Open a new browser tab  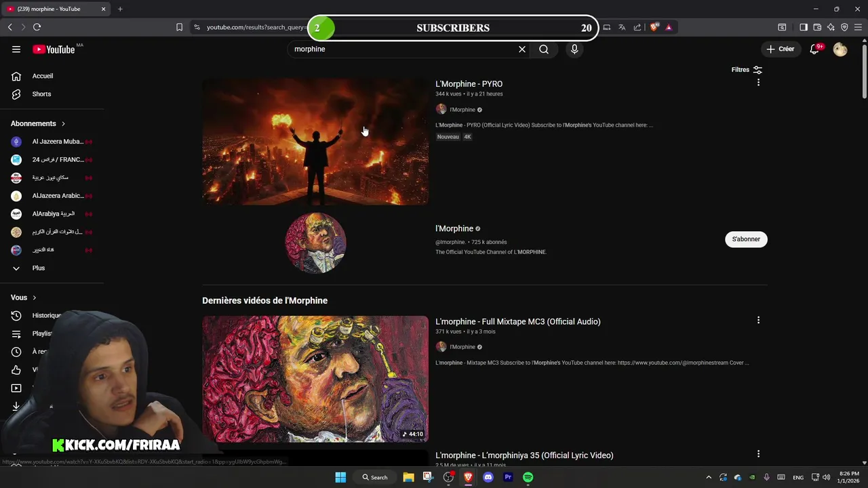[120, 9]
